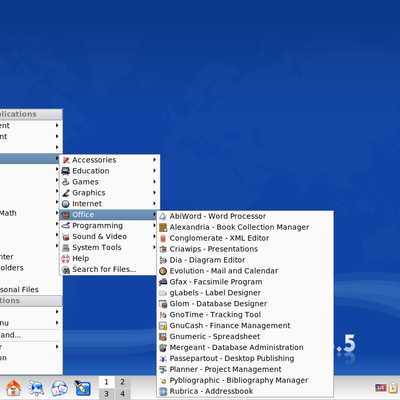Click the Mergeant application icon
The image size is (400, 400).
tap(163, 348)
